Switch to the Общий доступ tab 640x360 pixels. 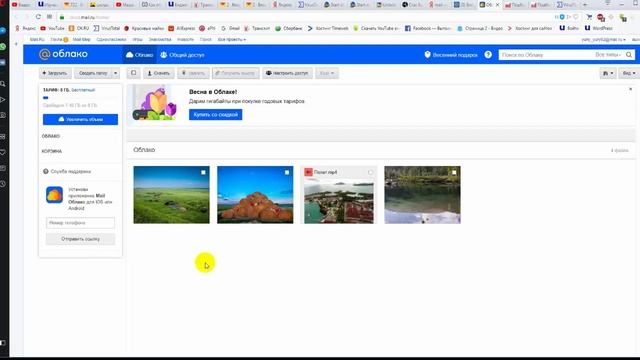(182, 55)
